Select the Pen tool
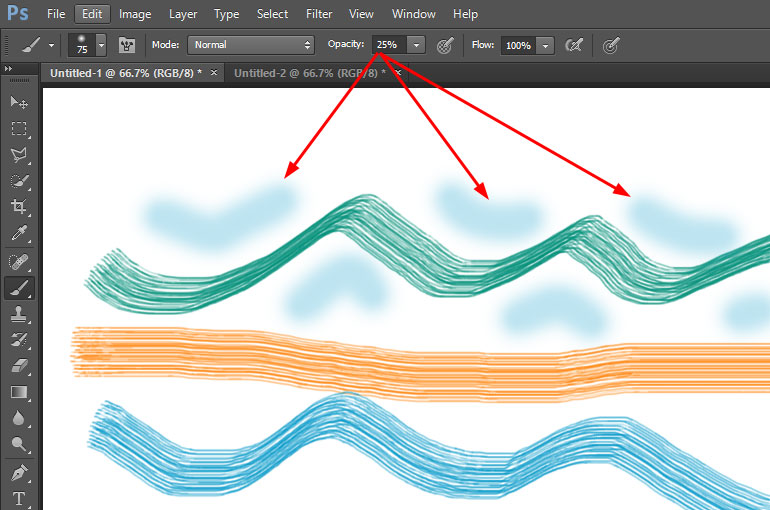This screenshot has height=510, width=770. pos(19,473)
